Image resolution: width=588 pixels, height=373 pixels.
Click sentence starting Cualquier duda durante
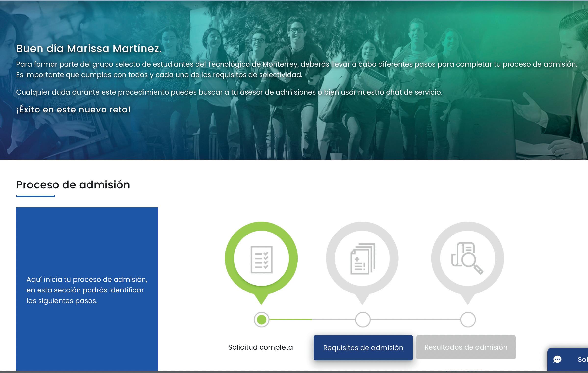[x=229, y=92]
